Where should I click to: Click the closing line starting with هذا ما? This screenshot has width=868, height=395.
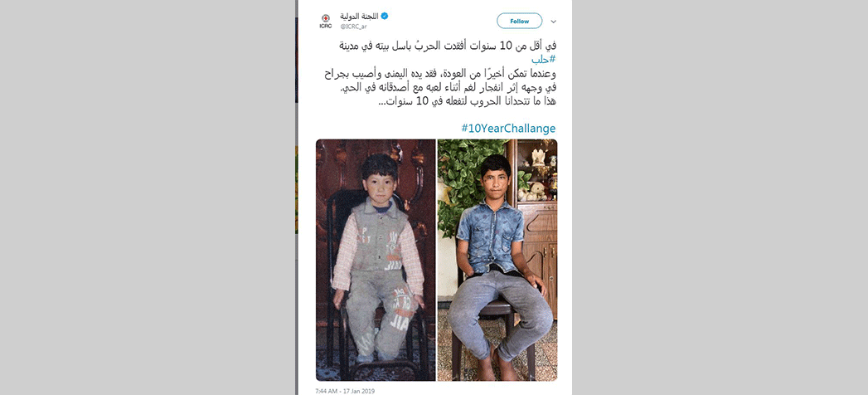click(x=468, y=101)
